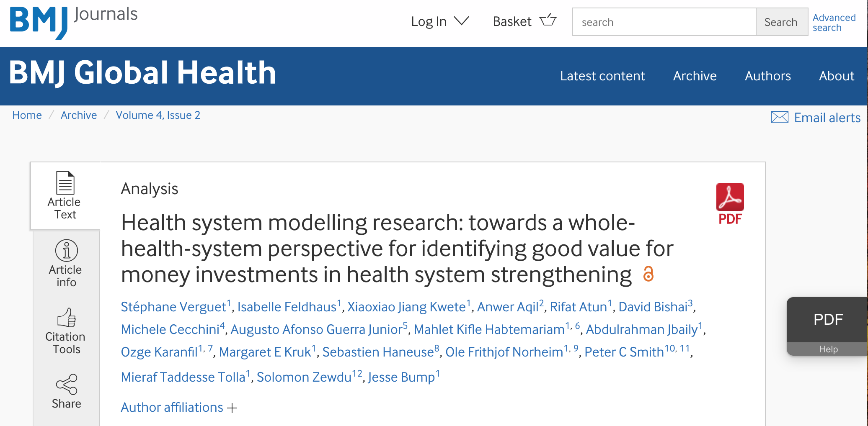Open the Latest content menu
This screenshot has width=868, height=426.
602,76
